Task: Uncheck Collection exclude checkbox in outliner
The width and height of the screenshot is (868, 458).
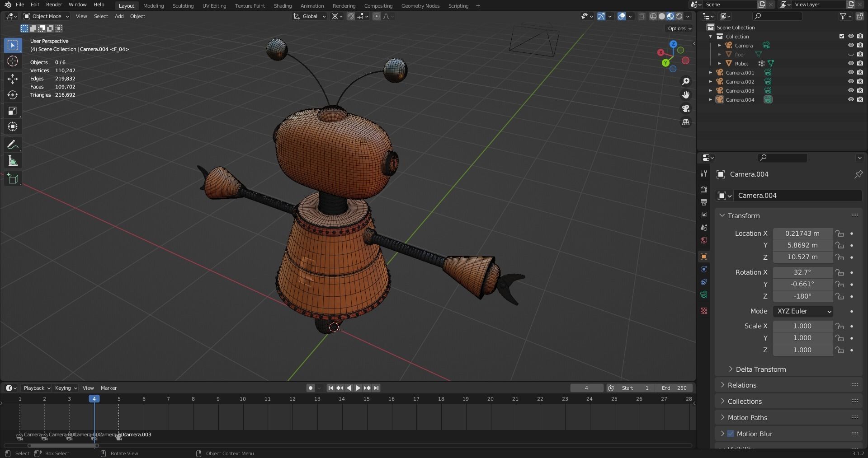Action: click(x=841, y=36)
